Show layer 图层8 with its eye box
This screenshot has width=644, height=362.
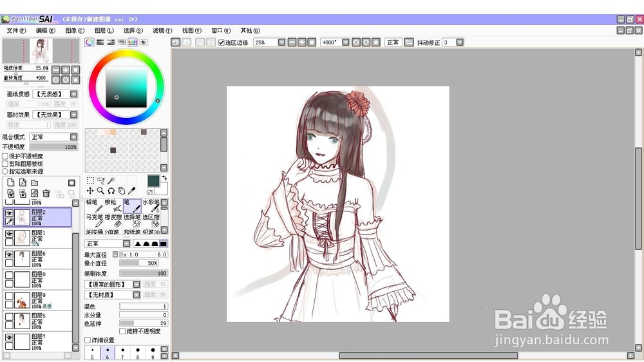coord(9,275)
